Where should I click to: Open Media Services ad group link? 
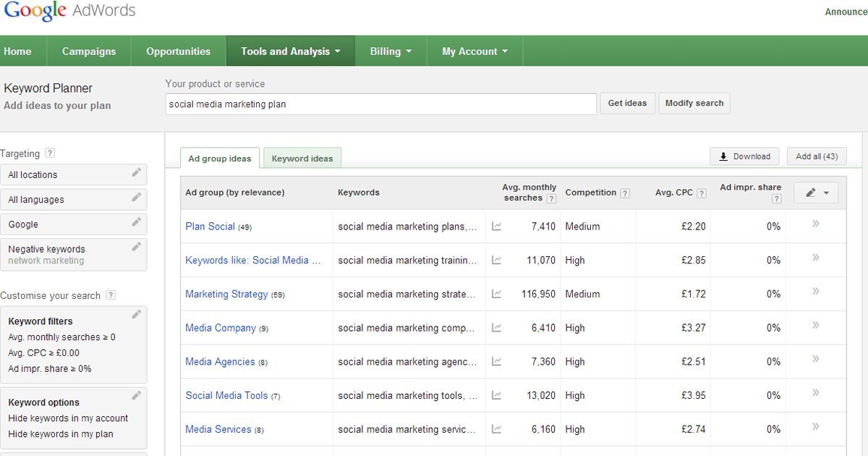click(x=218, y=429)
